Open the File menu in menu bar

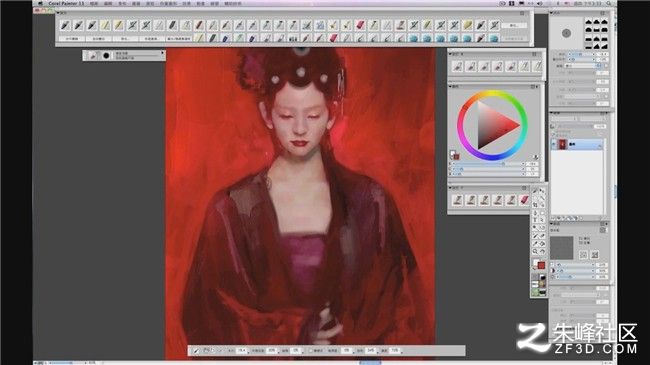coord(94,3)
